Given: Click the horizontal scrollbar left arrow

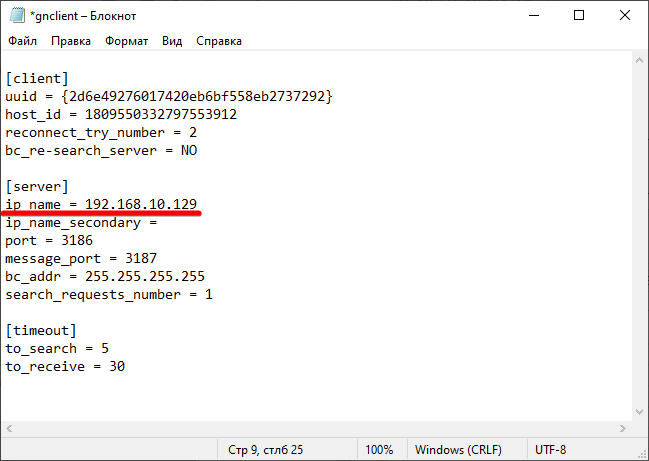Looking at the screenshot, I should 9,428.
